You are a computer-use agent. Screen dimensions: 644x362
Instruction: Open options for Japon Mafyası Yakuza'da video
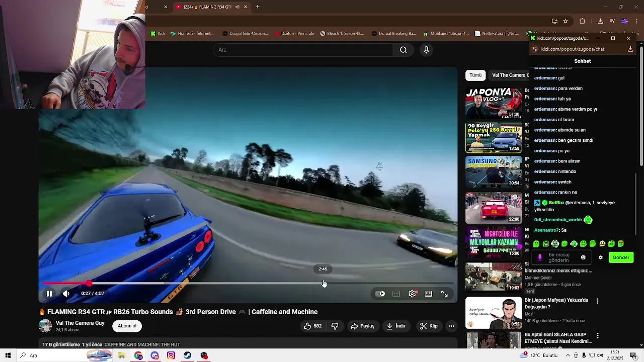[598, 301]
